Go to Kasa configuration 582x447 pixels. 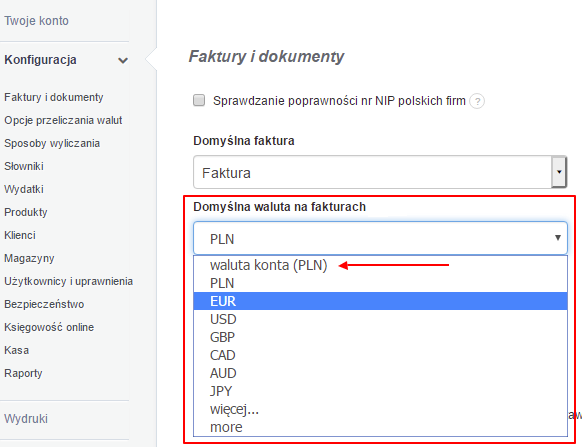pyautogui.click(x=17, y=350)
